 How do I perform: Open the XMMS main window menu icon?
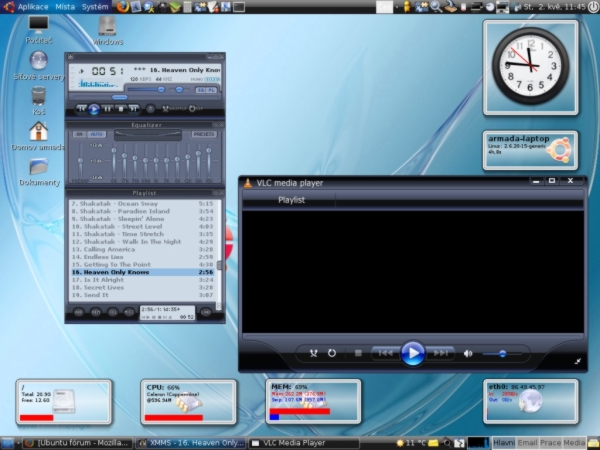(x=70, y=57)
